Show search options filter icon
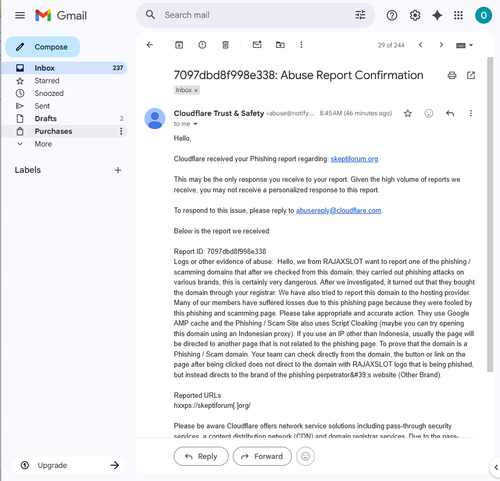Image resolution: width=500 pixels, height=481 pixels. tap(360, 15)
